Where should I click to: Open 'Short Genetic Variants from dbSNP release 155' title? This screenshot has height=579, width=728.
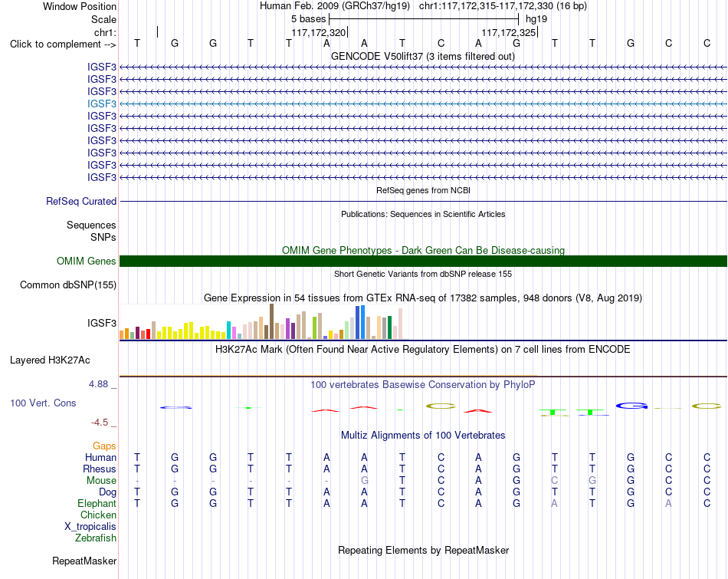click(423, 275)
